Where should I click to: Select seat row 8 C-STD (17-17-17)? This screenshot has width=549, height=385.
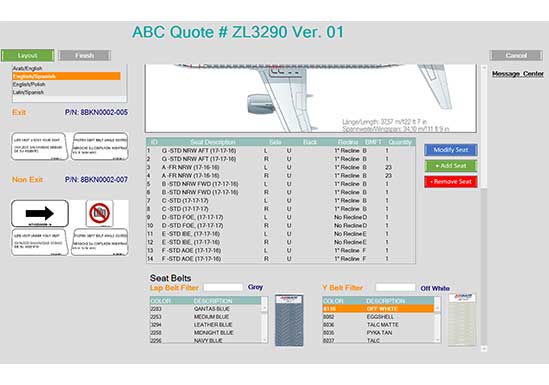click(280, 209)
